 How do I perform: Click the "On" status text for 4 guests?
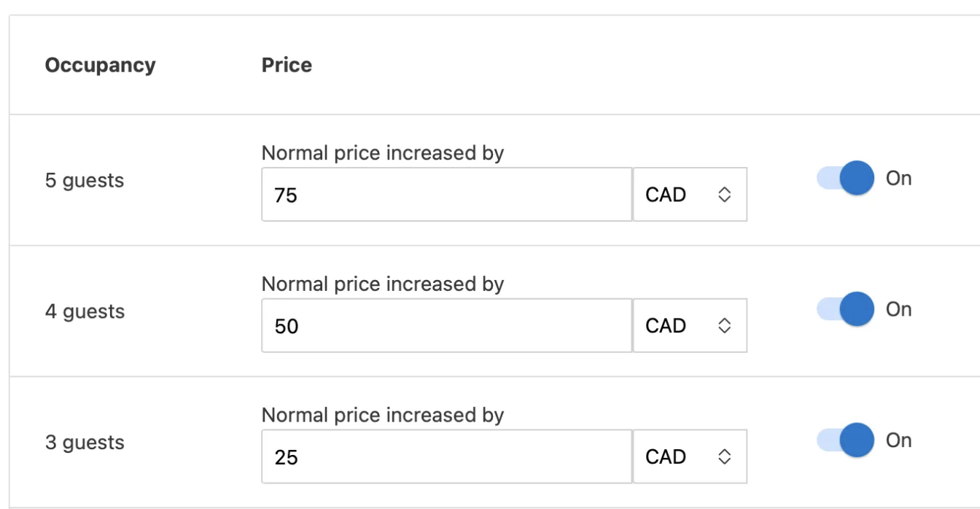coord(898,310)
